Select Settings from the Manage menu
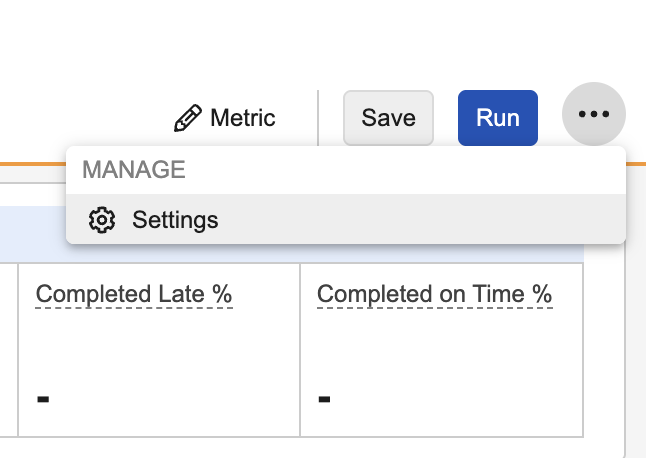646x458 pixels. (x=175, y=220)
